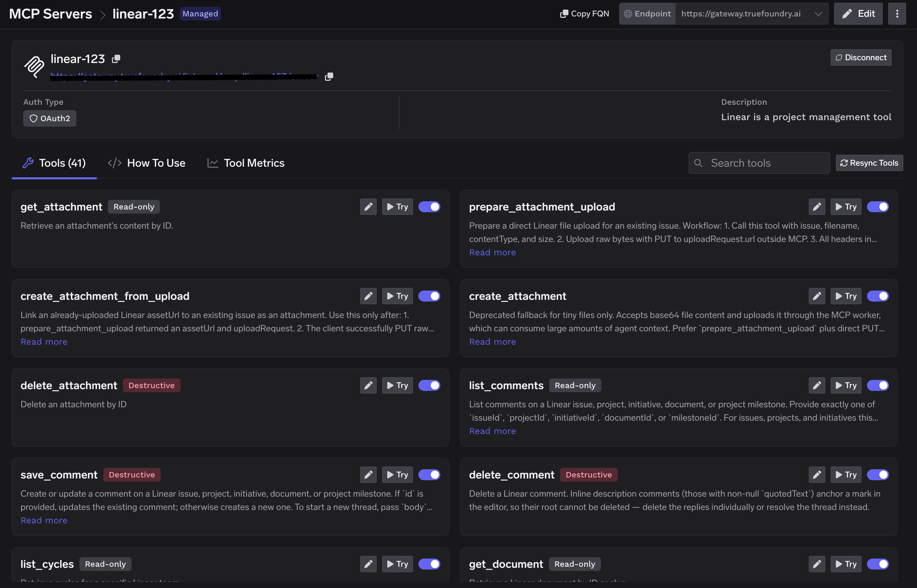Expand Read more on prepare_attachment_upload
This screenshot has width=917, height=588.
click(x=492, y=252)
